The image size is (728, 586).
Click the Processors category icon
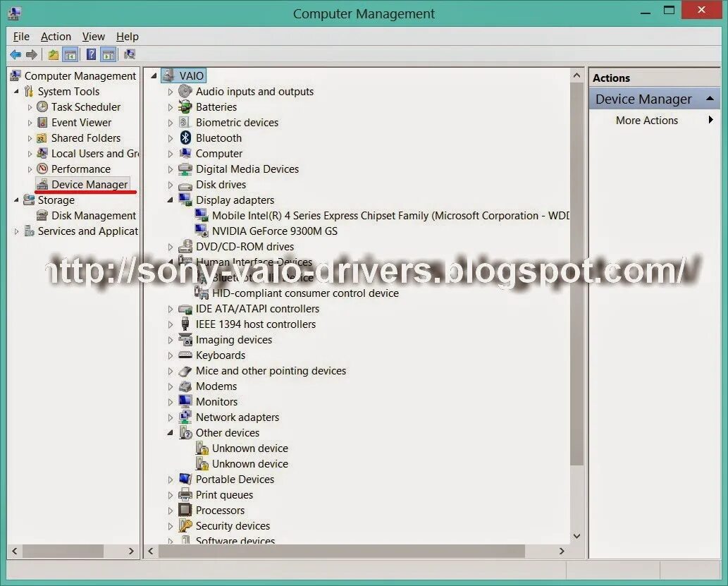(x=185, y=510)
